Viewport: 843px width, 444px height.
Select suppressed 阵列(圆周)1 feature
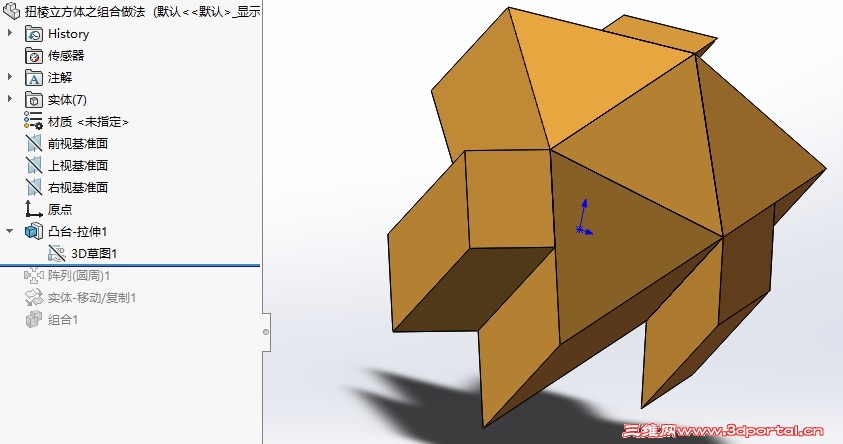(79, 276)
